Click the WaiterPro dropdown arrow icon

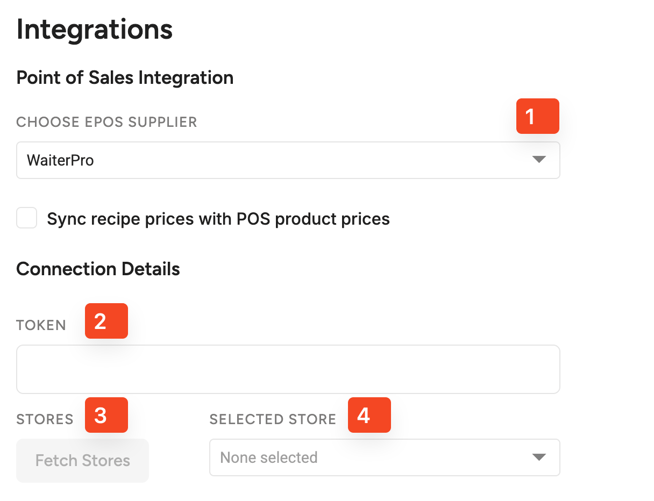coord(539,160)
